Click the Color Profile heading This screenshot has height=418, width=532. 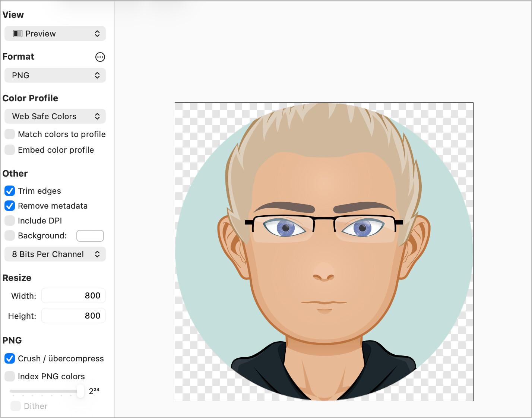(x=30, y=98)
